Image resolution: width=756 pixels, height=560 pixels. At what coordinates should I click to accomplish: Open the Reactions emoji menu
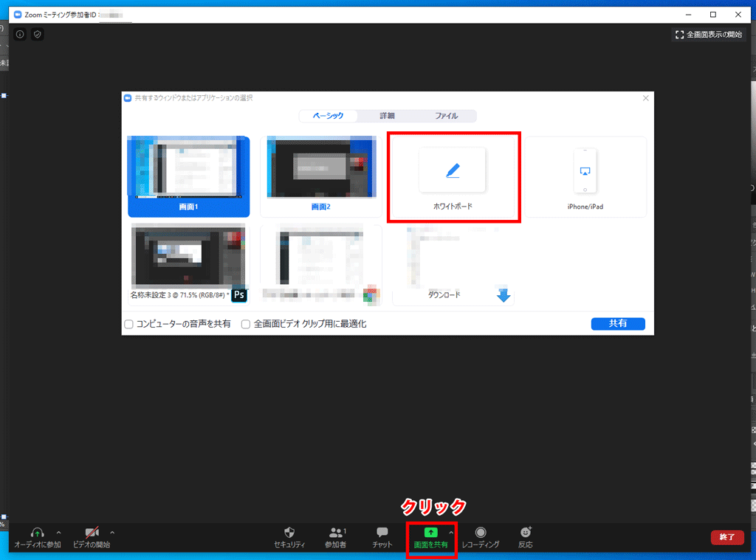[525, 532]
